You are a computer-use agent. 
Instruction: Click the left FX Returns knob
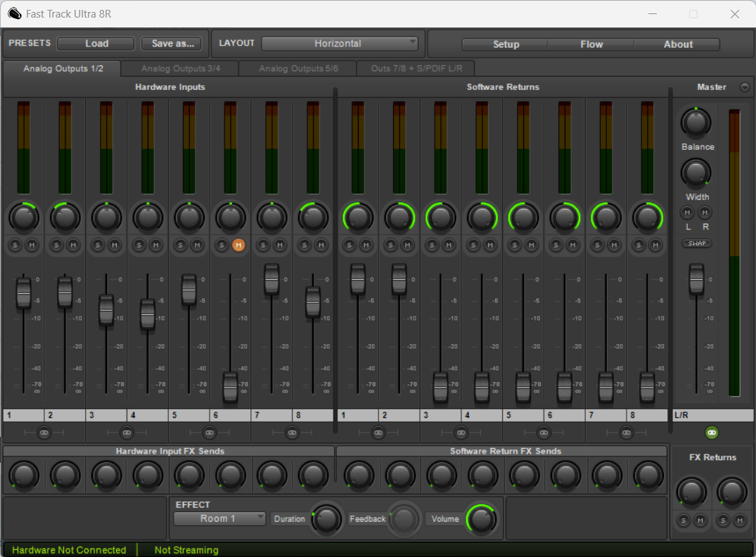click(x=691, y=492)
